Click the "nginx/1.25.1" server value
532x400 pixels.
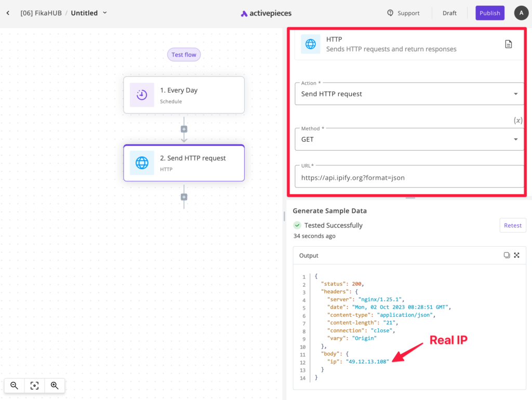(x=380, y=300)
